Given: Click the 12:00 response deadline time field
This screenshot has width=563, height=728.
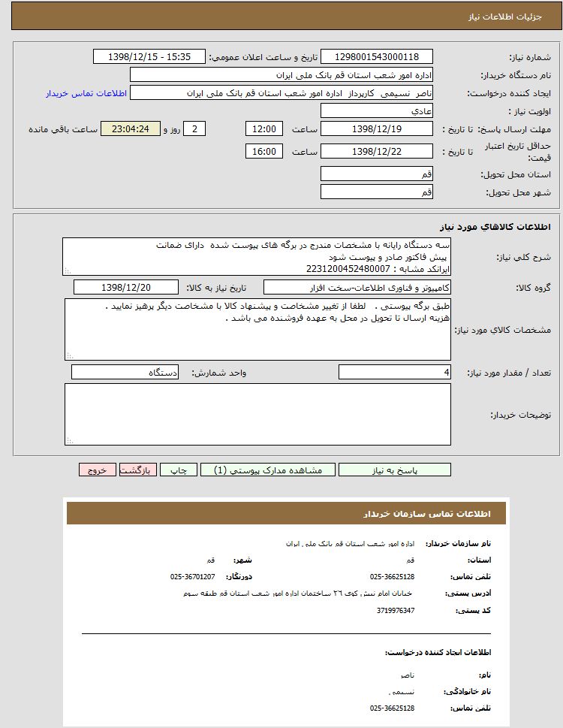Looking at the screenshot, I should (264, 129).
